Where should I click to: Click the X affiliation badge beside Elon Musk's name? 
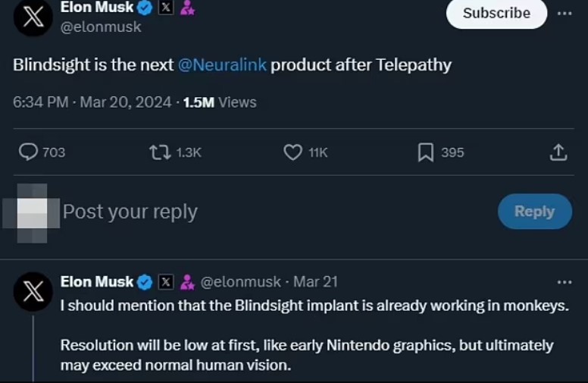coord(166,8)
